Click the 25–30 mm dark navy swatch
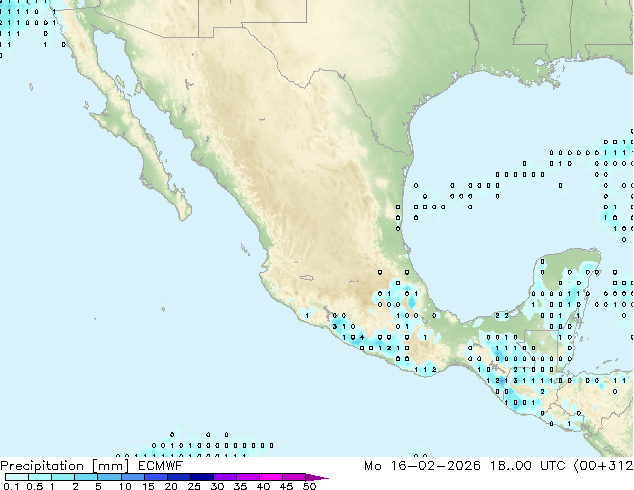Image resolution: width=634 pixels, height=490 pixels. 201,477
